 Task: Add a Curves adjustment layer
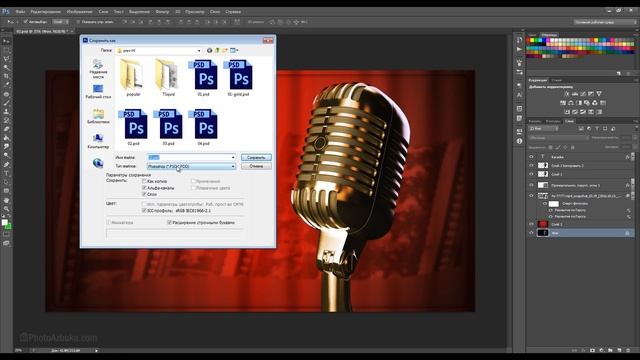click(583, 94)
